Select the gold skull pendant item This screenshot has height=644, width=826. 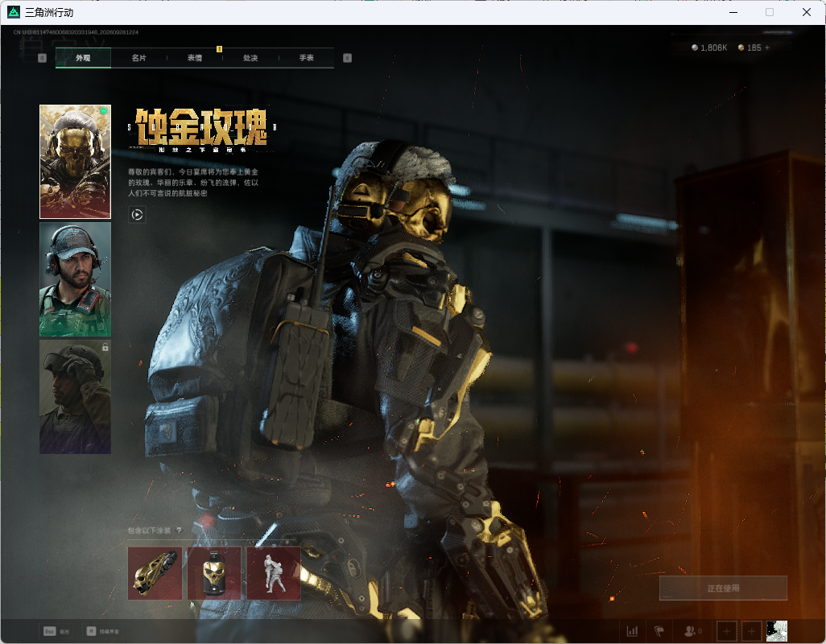(x=214, y=573)
